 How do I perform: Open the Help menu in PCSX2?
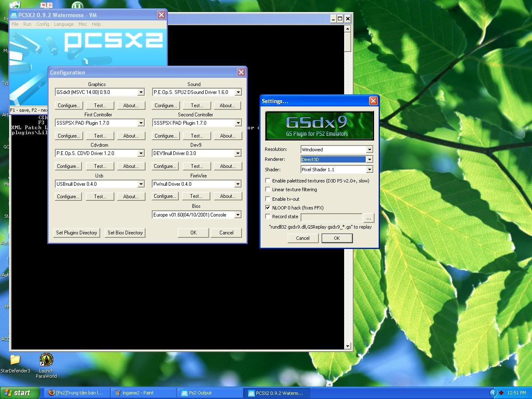[96, 24]
